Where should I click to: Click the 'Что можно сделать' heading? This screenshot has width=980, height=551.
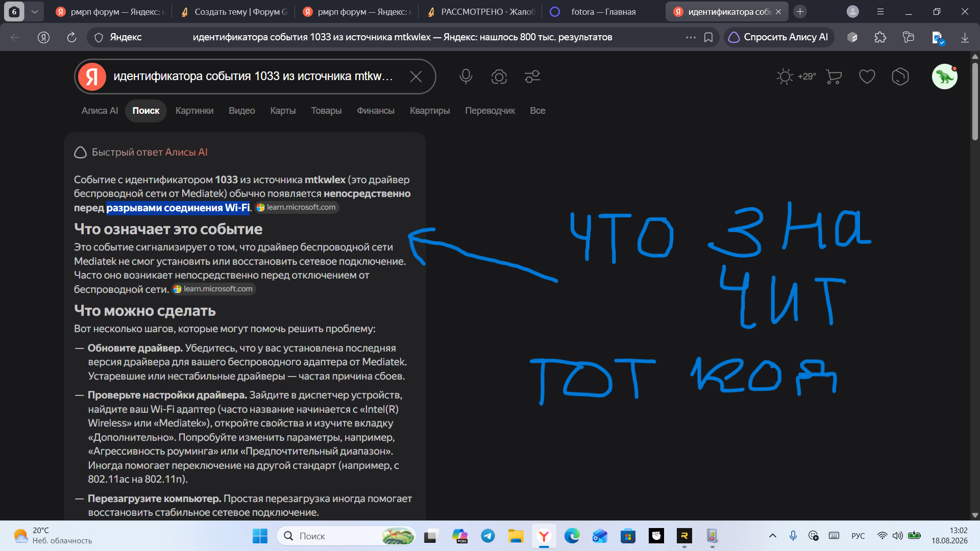[145, 311]
